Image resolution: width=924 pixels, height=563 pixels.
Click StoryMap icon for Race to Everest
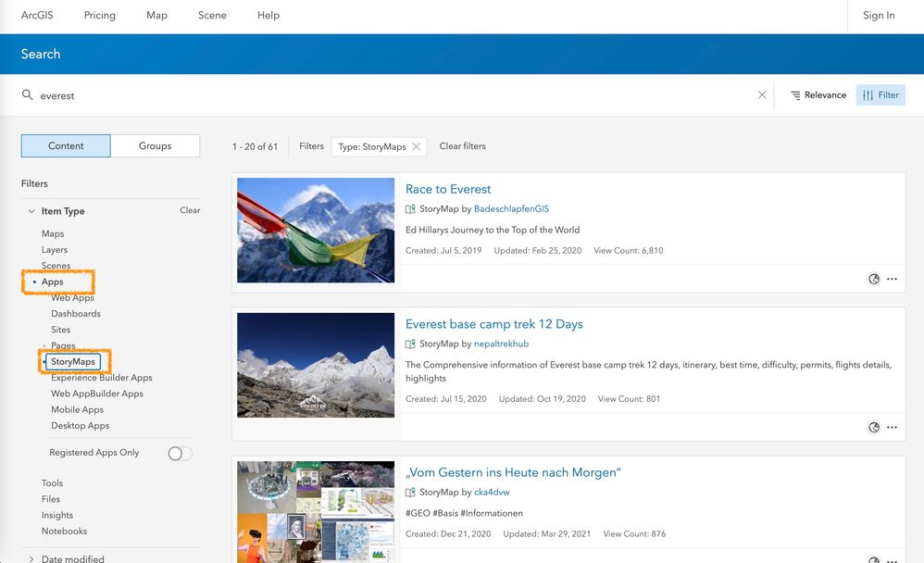410,208
